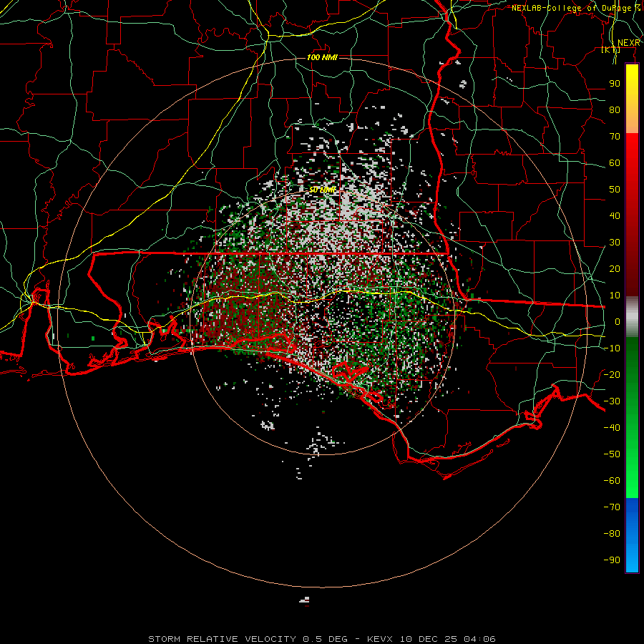Click the -10 value on the velocity scale
Screen dimensions: 644x644
[x=612, y=348]
